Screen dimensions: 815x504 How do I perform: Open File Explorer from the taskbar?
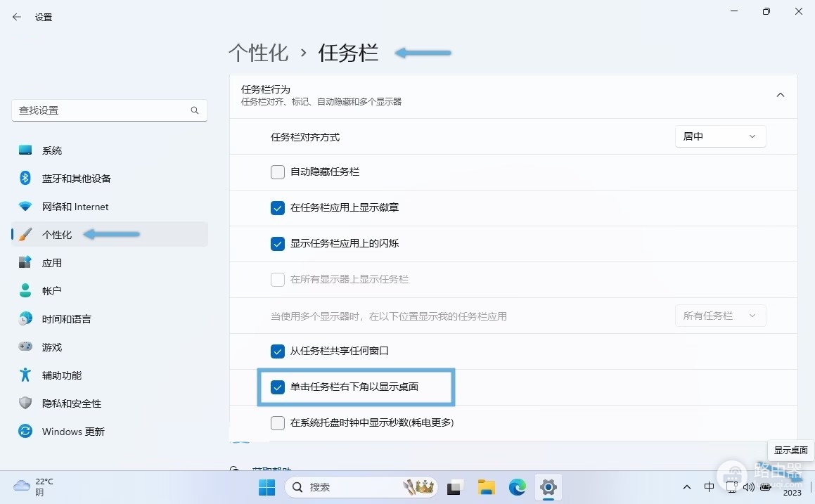[x=487, y=487]
